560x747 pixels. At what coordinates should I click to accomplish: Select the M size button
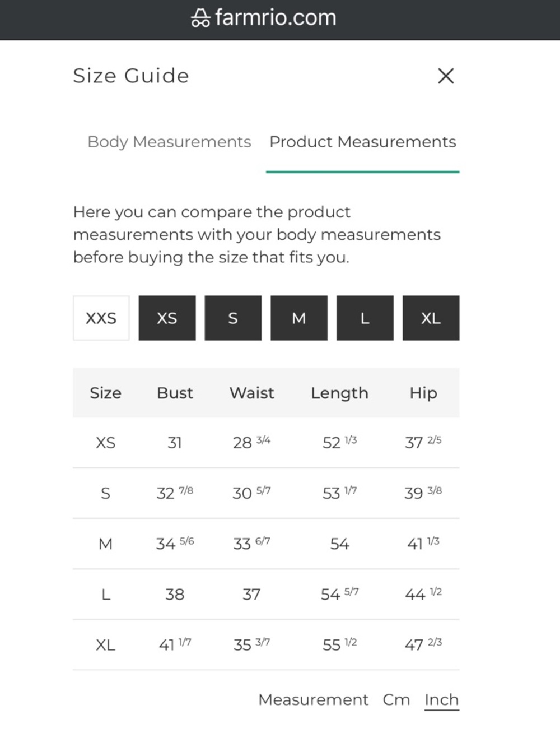click(299, 318)
